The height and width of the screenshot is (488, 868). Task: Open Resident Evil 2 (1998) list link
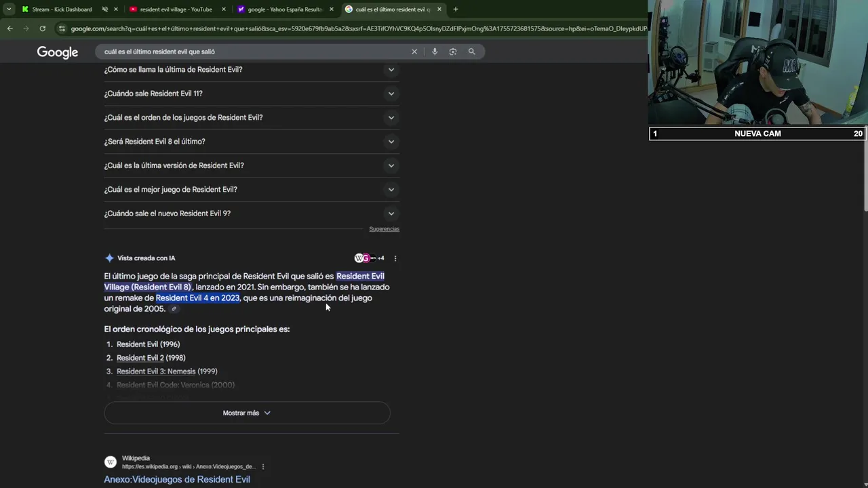pos(151,358)
